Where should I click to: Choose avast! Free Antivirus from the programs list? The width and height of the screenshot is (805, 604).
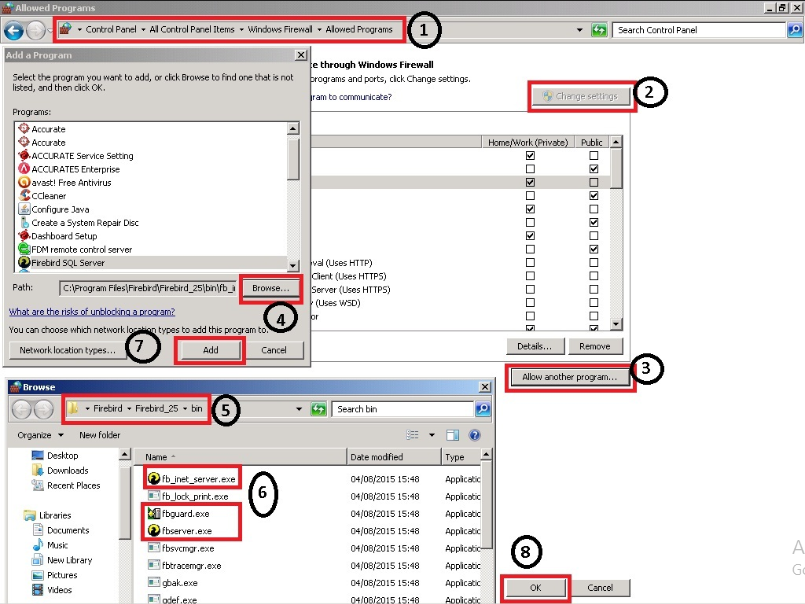(71, 183)
